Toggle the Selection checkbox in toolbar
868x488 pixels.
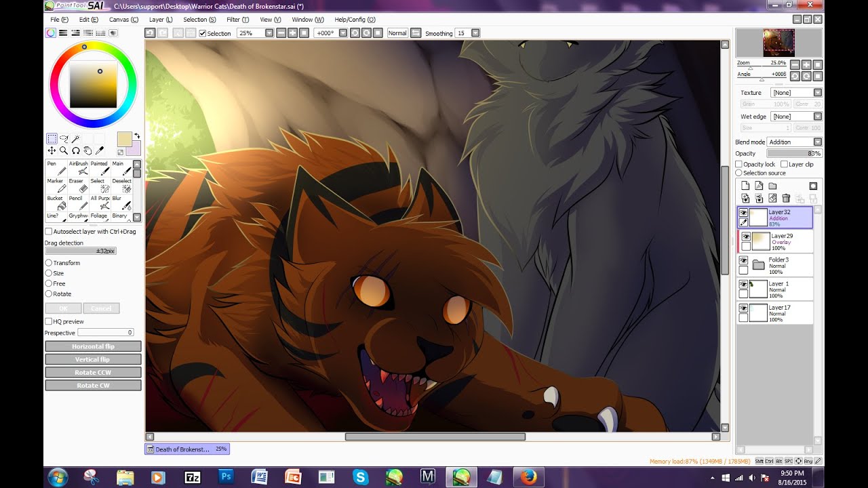[x=203, y=33]
